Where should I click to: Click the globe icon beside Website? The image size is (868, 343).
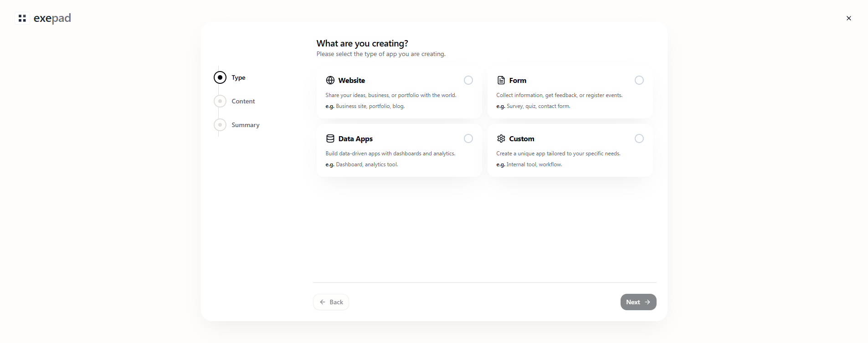pos(330,80)
